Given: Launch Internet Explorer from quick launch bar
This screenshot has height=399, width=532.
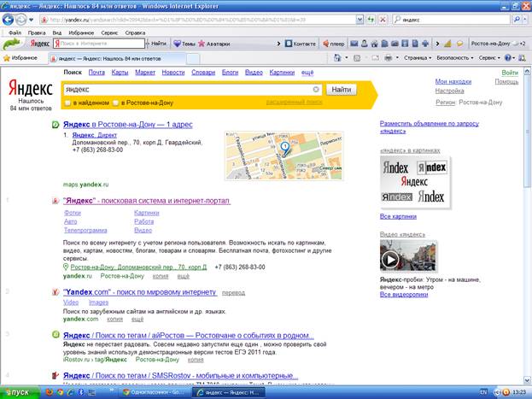Looking at the screenshot, I should [x=71, y=392].
